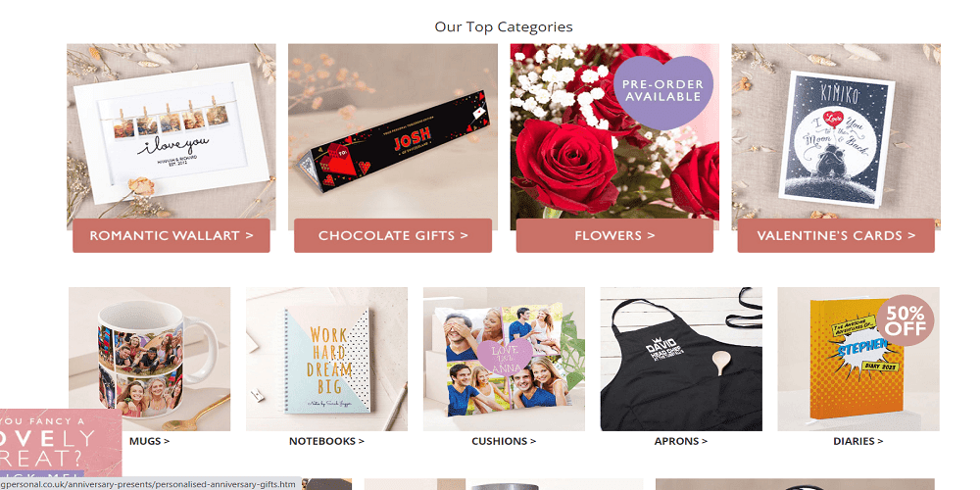The width and height of the screenshot is (980, 490).
Task: Open the Romantic Wallart category button
Action: [171, 235]
